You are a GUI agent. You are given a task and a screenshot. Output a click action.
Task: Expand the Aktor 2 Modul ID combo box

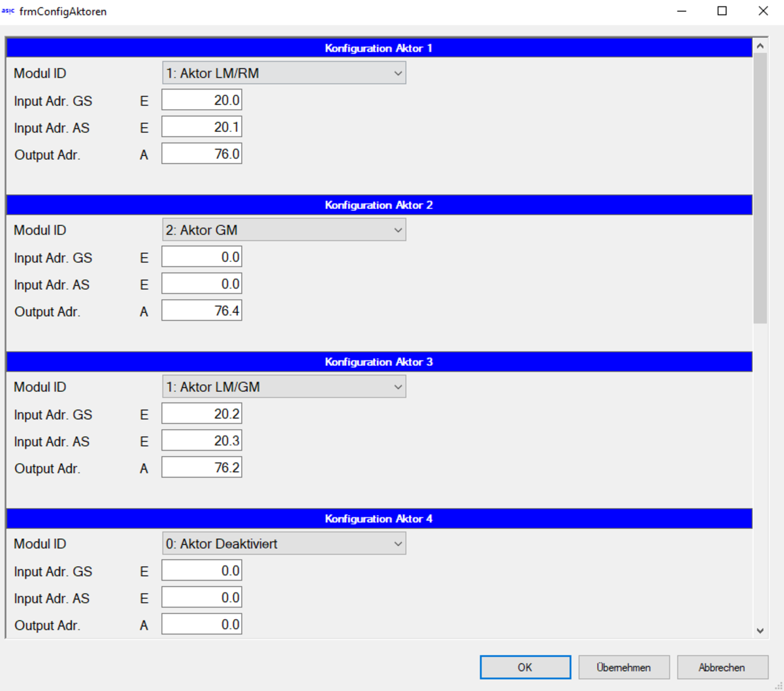[284, 230]
